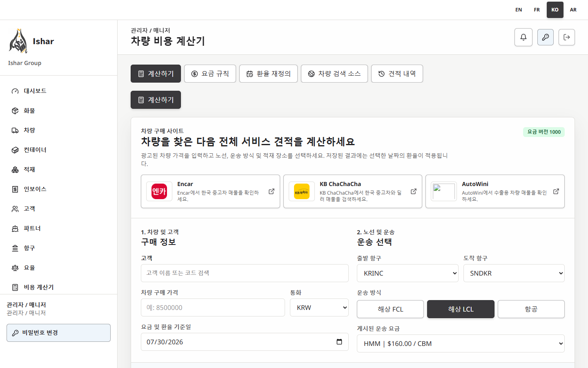588x368 pixels.
Task: Click the 항구 building icon
Action: (15, 248)
